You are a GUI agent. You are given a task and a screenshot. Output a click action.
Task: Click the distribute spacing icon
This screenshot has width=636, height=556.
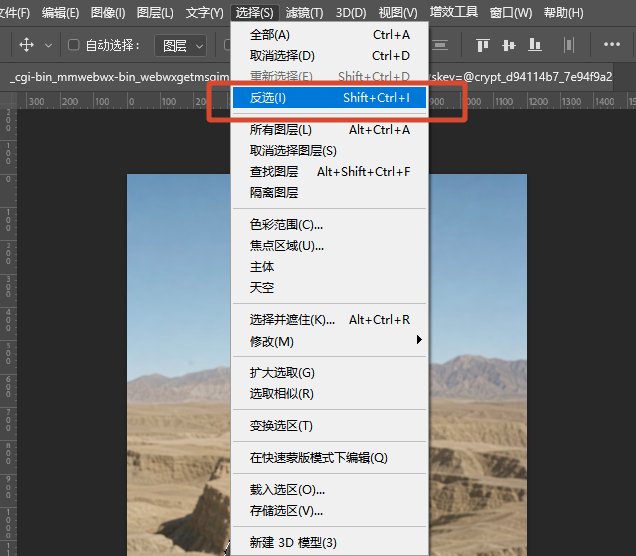(x=569, y=45)
